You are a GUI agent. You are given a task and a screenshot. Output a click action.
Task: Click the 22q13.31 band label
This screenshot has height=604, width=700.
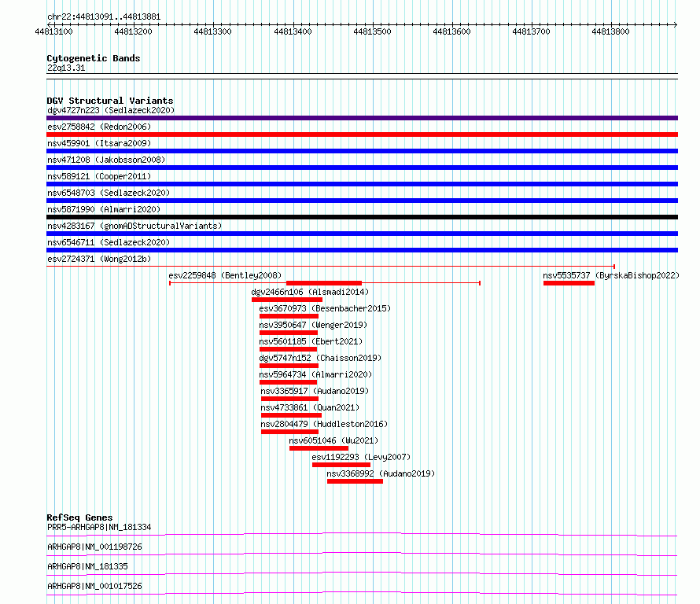coord(66,68)
